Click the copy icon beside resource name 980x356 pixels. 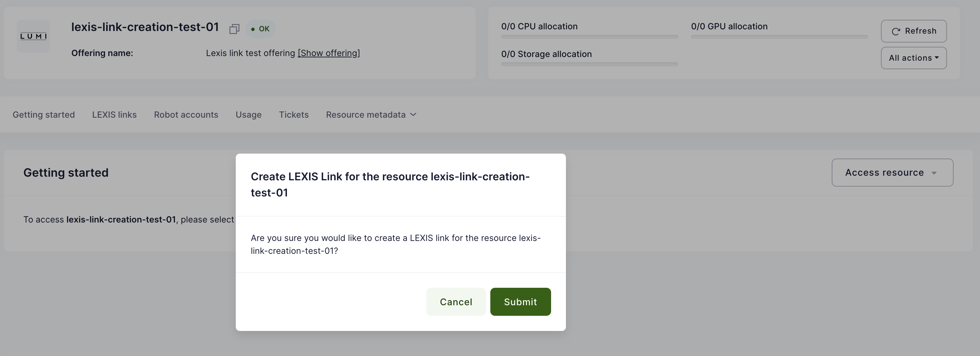[x=234, y=29]
